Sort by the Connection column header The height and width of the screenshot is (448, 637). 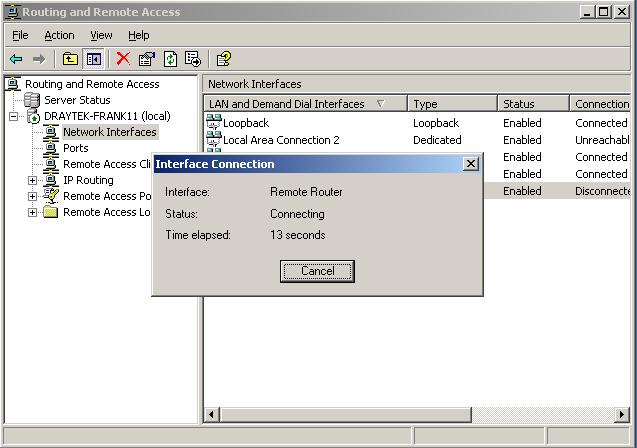[x=600, y=104]
